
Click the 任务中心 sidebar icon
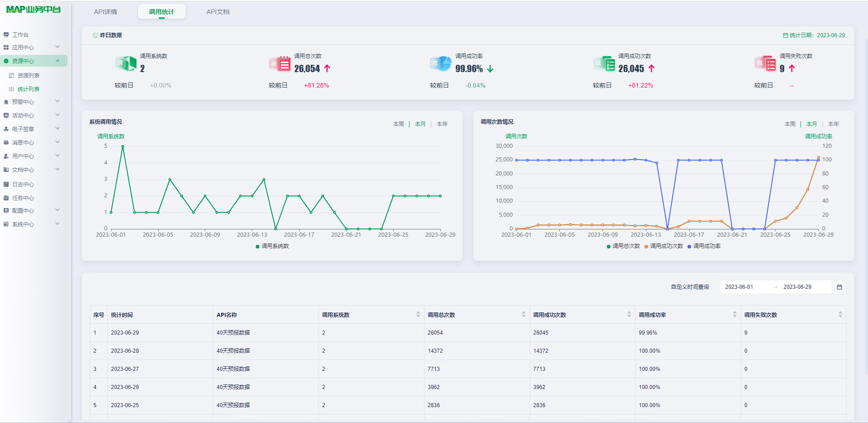tap(6, 198)
